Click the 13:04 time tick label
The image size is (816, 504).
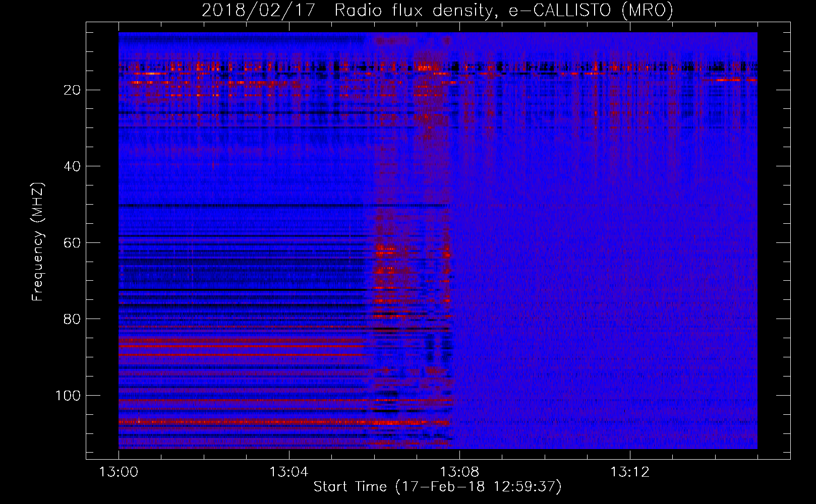tap(288, 472)
